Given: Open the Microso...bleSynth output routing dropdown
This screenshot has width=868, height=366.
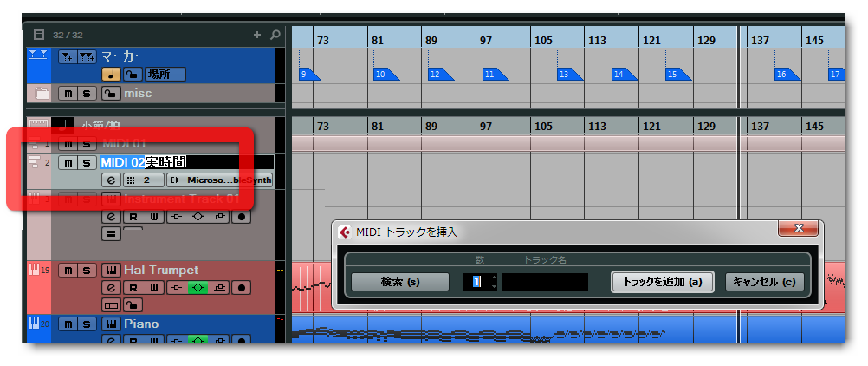Looking at the screenshot, I should (220, 180).
